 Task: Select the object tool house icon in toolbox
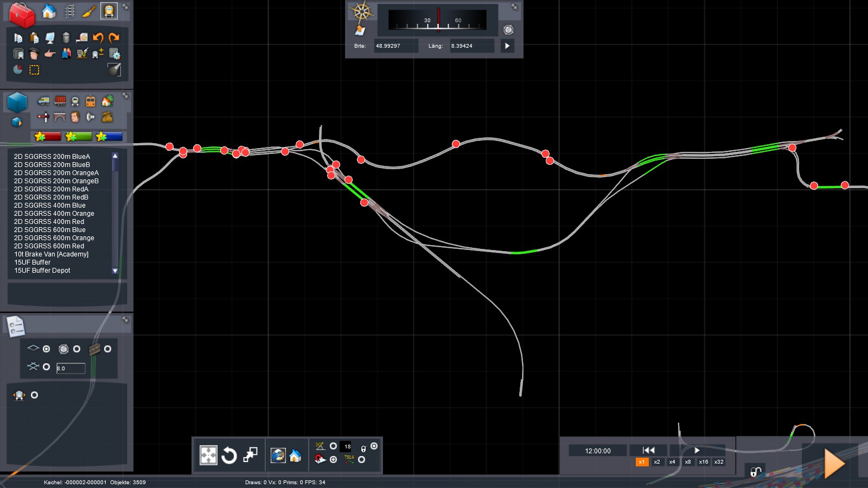[x=49, y=11]
